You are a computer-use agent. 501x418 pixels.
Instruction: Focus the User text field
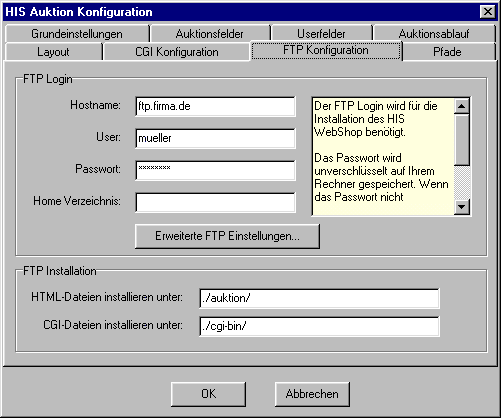tap(215, 138)
